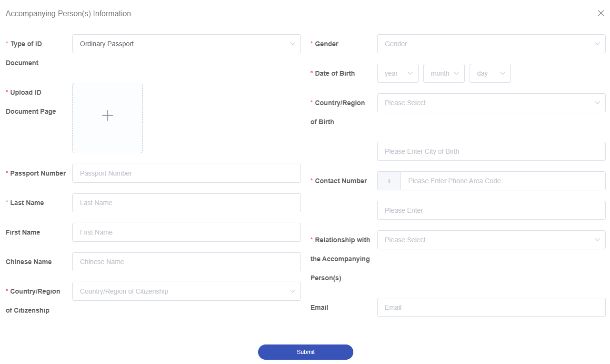This screenshot has height=364, width=610.
Task: Open the day dropdown for Date of Birth
Action: [490, 73]
